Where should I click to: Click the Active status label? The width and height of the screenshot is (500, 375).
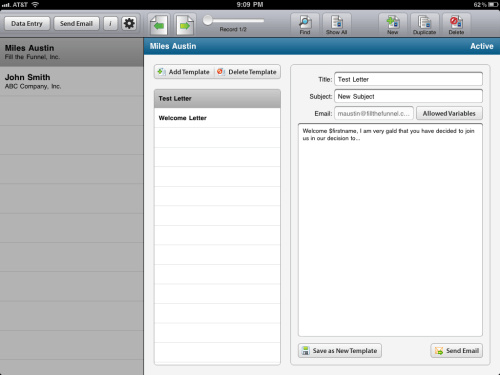tap(482, 46)
